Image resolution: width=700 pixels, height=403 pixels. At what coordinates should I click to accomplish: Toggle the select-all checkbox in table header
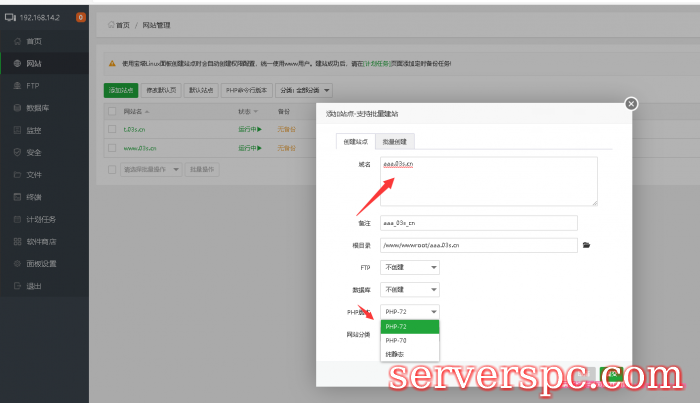click(113, 111)
